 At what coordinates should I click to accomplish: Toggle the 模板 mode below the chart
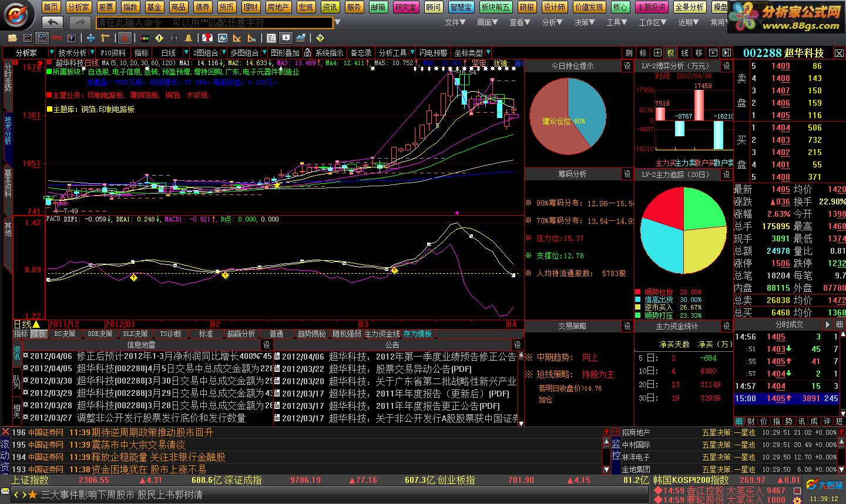coord(39,334)
